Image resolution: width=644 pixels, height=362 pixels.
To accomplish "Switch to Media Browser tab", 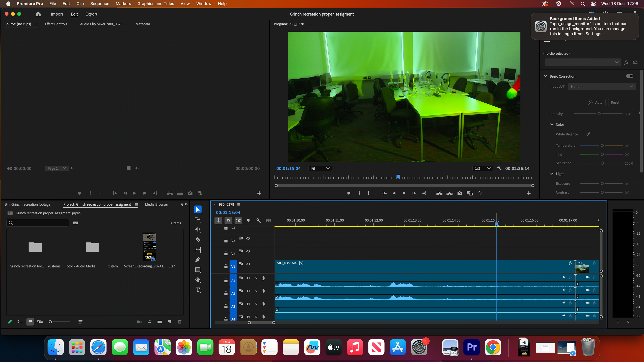I will click(x=156, y=204).
